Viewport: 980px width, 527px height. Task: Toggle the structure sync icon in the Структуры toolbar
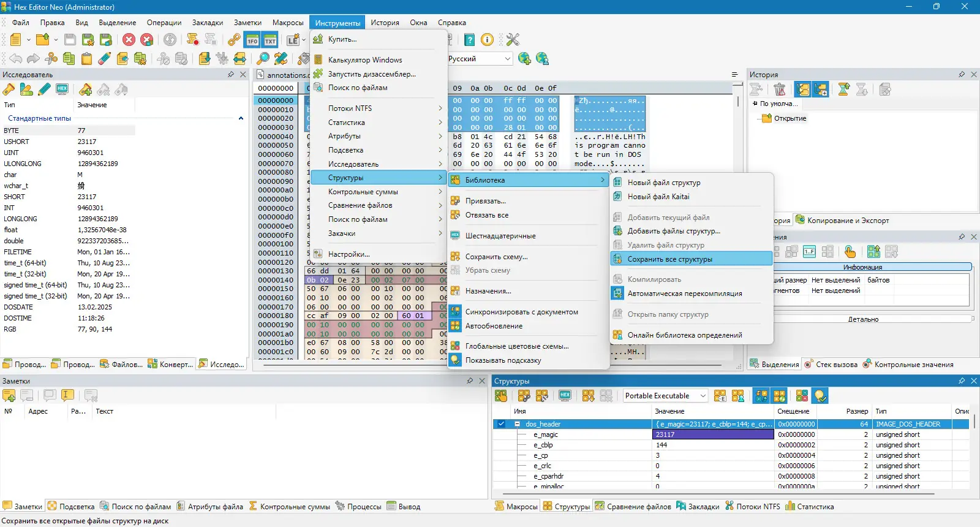pyautogui.click(x=761, y=396)
